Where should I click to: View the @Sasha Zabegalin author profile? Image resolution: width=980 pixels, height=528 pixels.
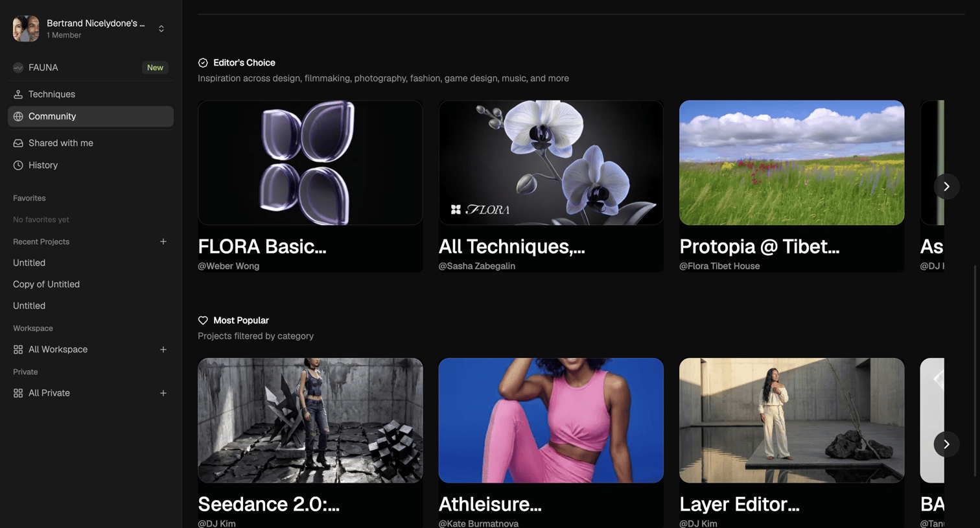pyautogui.click(x=477, y=266)
